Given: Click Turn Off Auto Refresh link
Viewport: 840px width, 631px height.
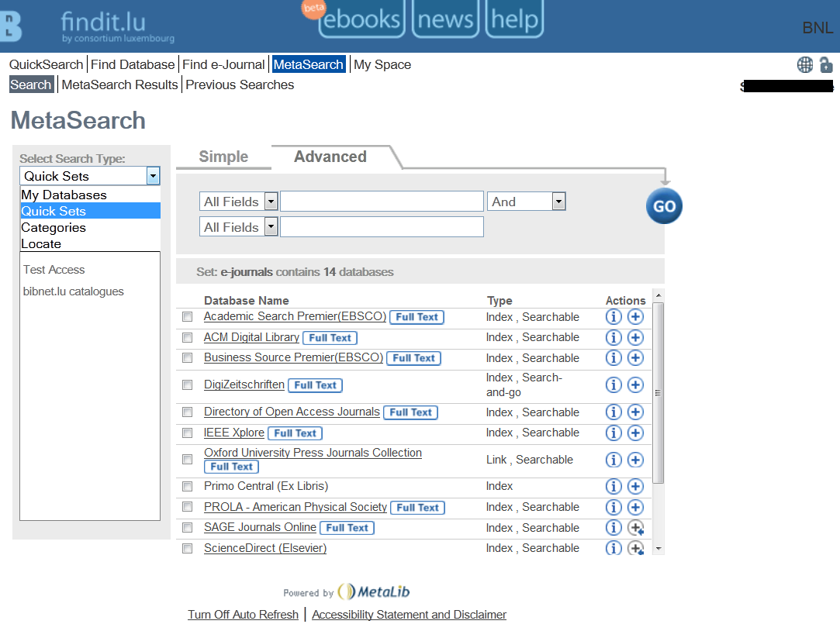Looking at the screenshot, I should tap(244, 615).
